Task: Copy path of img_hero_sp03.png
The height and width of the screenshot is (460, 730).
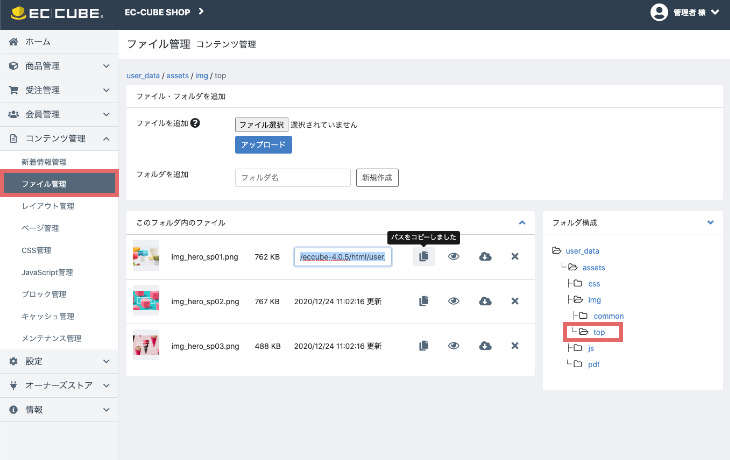Action: pyautogui.click(x=424, y=346)
